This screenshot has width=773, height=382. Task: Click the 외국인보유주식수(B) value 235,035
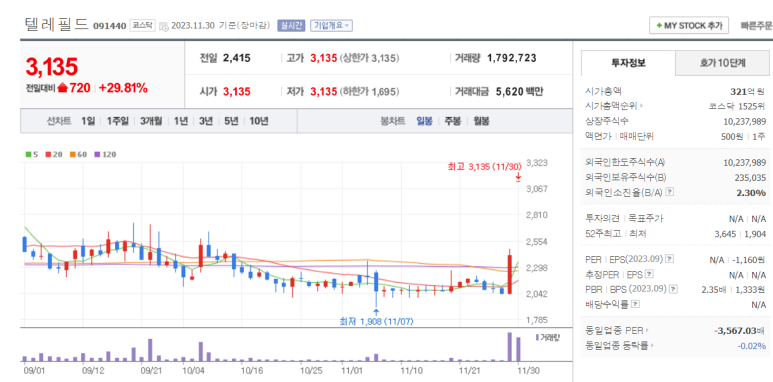(750, 177)
